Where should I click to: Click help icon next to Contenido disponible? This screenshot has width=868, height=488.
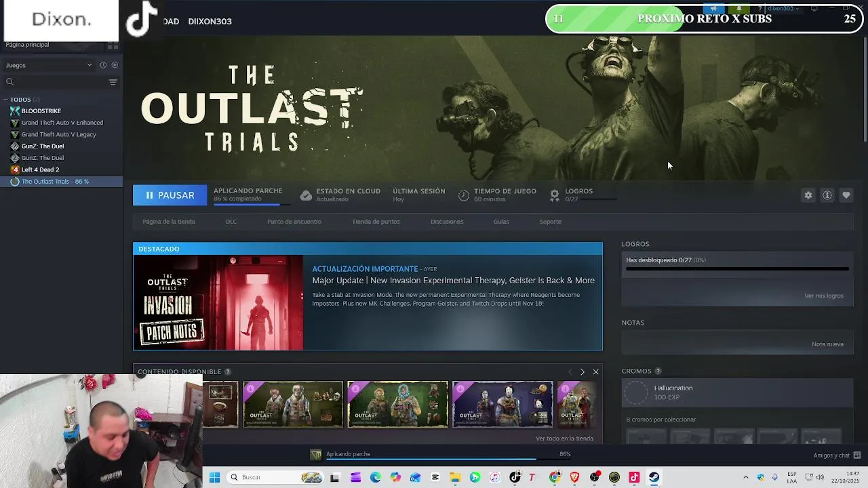click(x=227, y=372)
